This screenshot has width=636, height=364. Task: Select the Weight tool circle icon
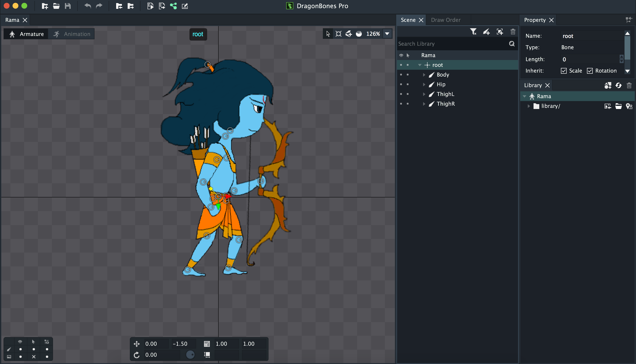click(x=359, y=34)
